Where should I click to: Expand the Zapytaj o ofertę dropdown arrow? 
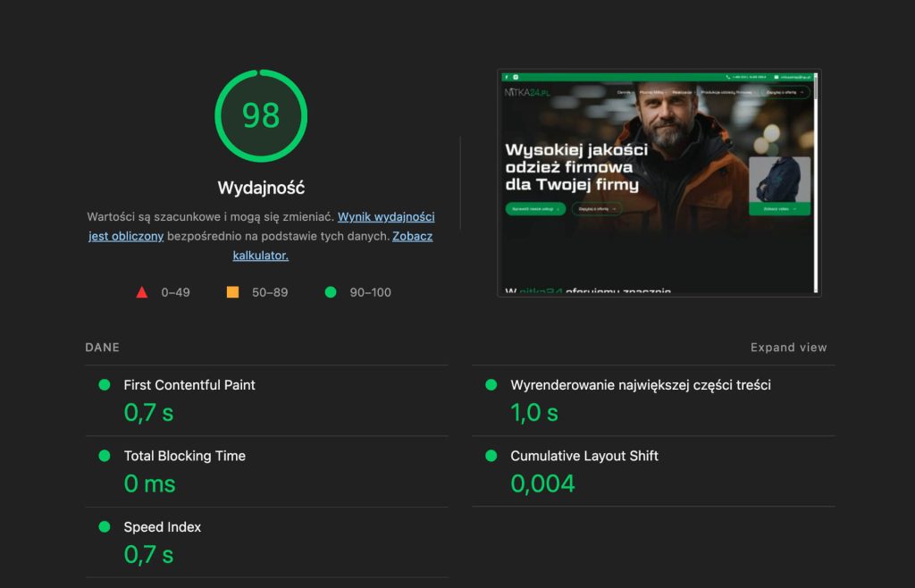coord(802,92)
